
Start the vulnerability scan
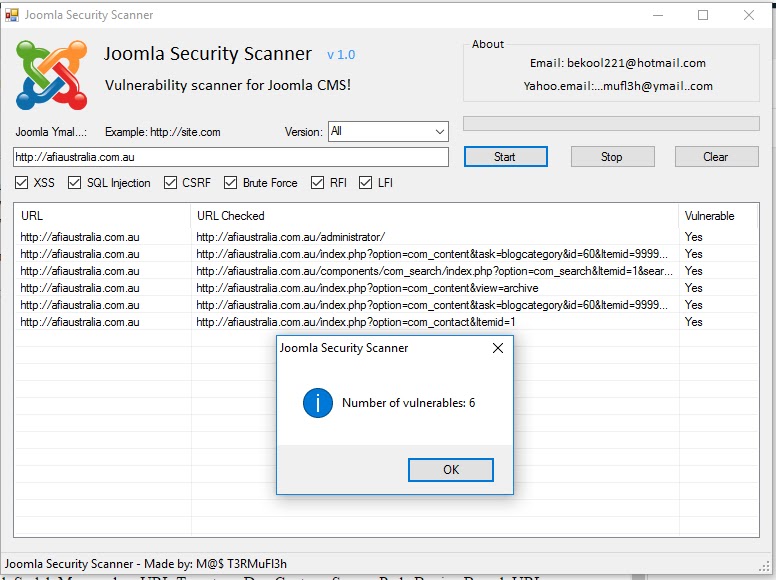point(505,157)
